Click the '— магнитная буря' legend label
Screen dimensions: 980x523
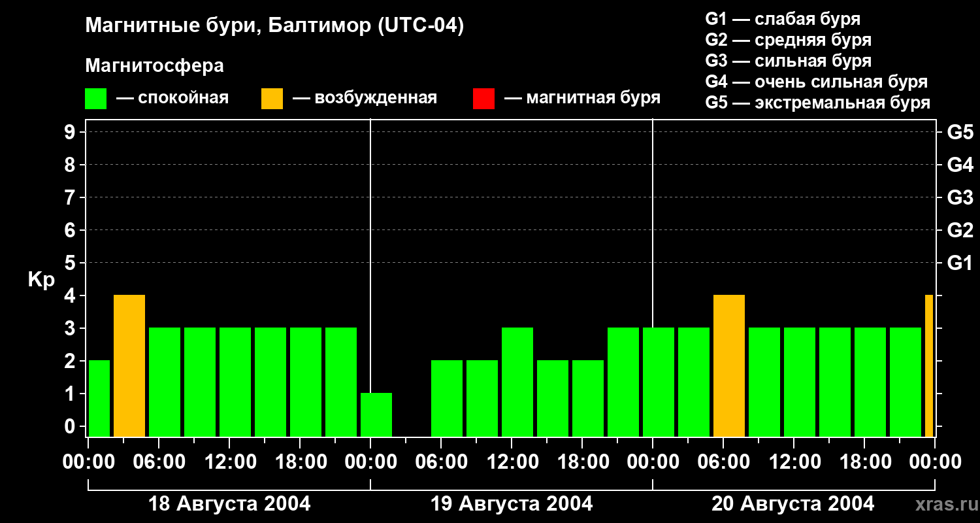pyautogui.click(x=582, y=99)
